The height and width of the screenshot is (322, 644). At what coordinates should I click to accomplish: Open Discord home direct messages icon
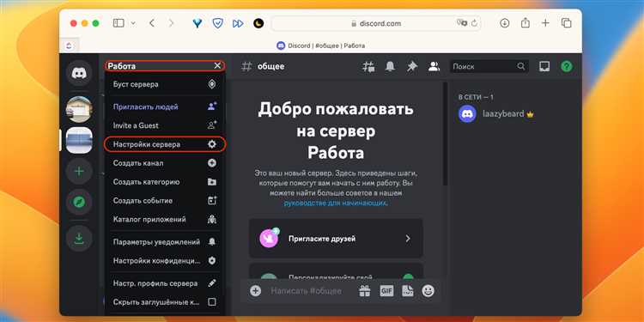click(79, 73)
